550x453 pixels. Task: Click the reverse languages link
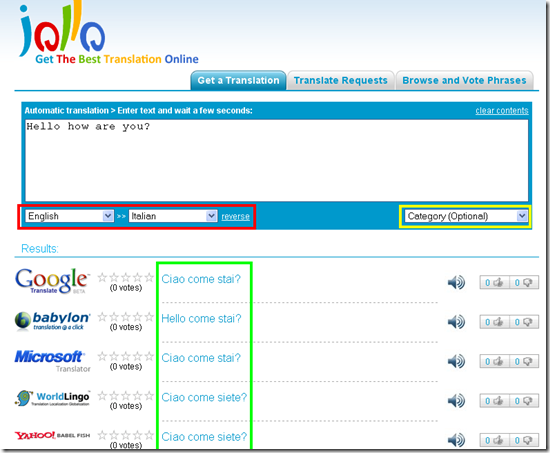(x=235, y=216)
